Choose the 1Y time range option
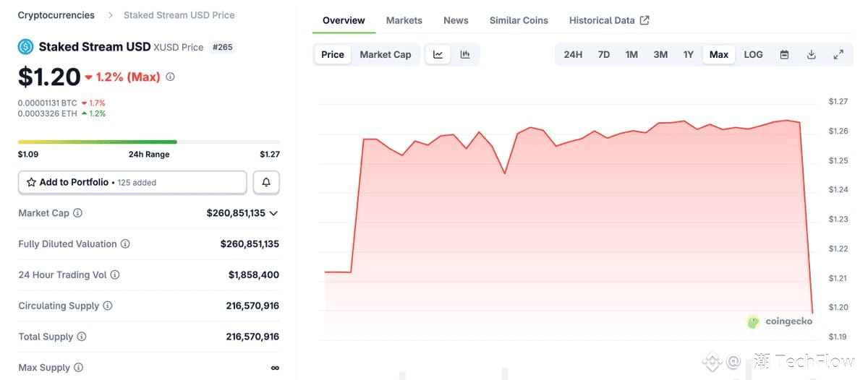 tap(689, 55)
